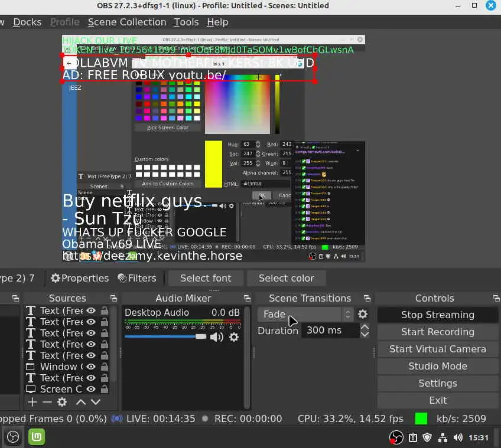
Task: Lock the Window Capture source
Action: (105, 367)
